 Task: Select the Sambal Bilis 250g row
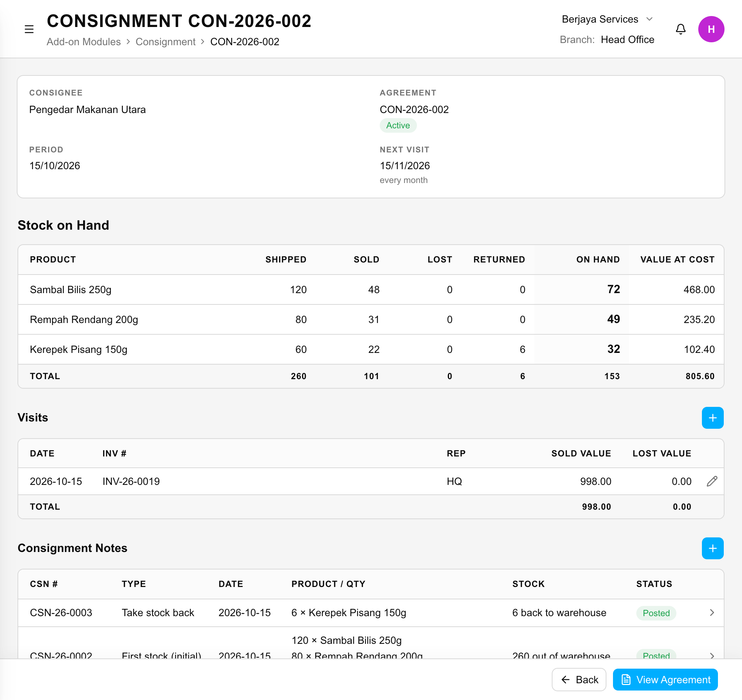point(371,289)
